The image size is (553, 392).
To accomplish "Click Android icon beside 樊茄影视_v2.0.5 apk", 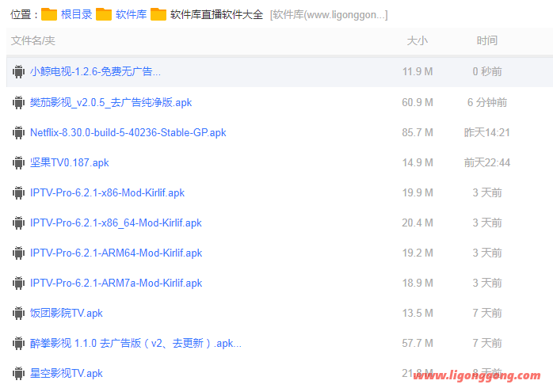I will coord(18,102).
